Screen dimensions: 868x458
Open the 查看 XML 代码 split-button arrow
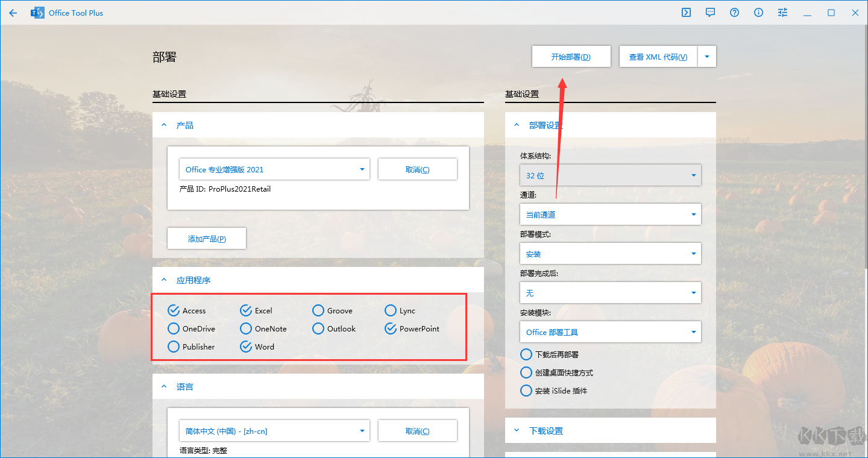point(706,56)
